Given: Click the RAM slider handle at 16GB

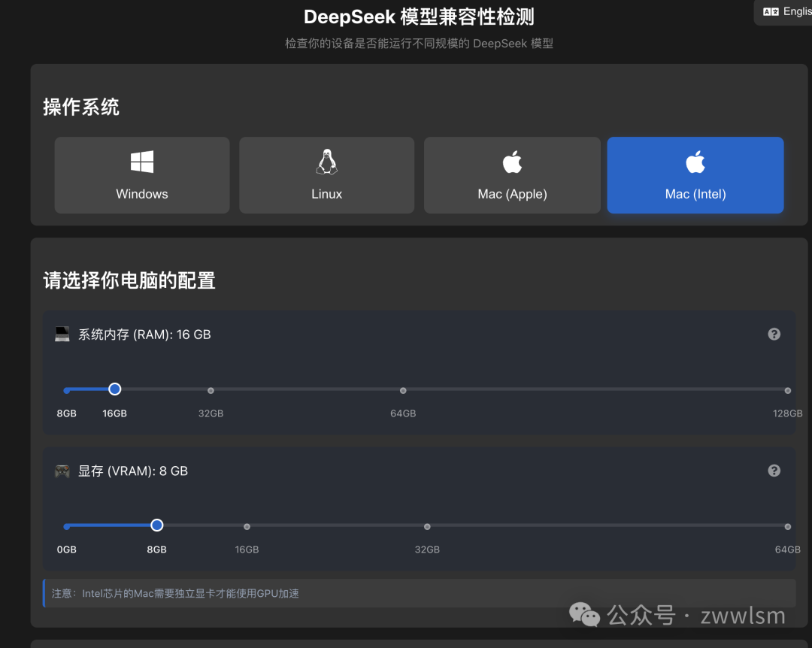Looking at the screenshot, I should coord(115,389).
